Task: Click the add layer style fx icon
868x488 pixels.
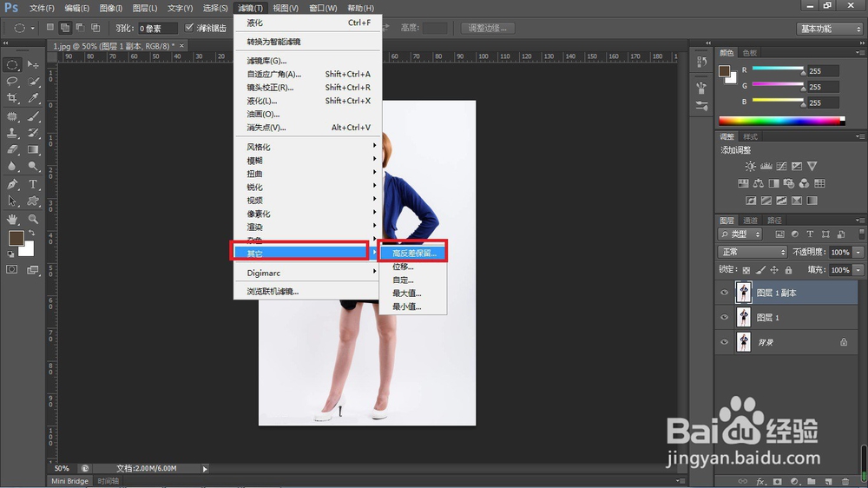Action: click(x=760, y=481)
